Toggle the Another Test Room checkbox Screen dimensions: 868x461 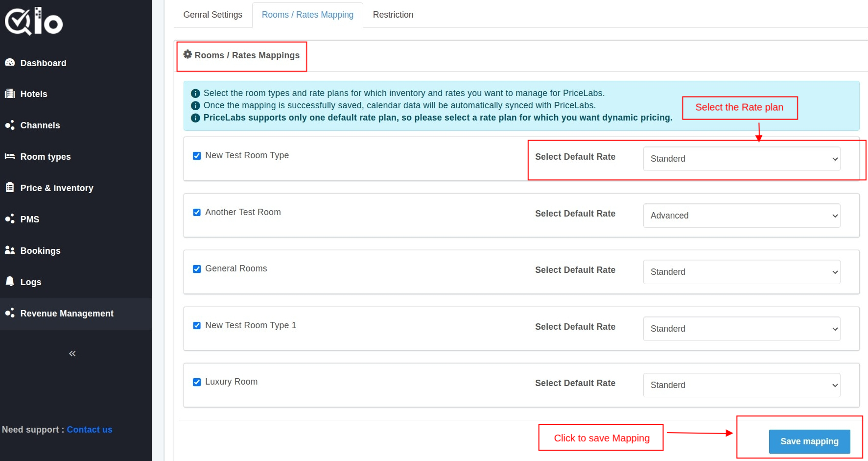click(x=197, y=213)
